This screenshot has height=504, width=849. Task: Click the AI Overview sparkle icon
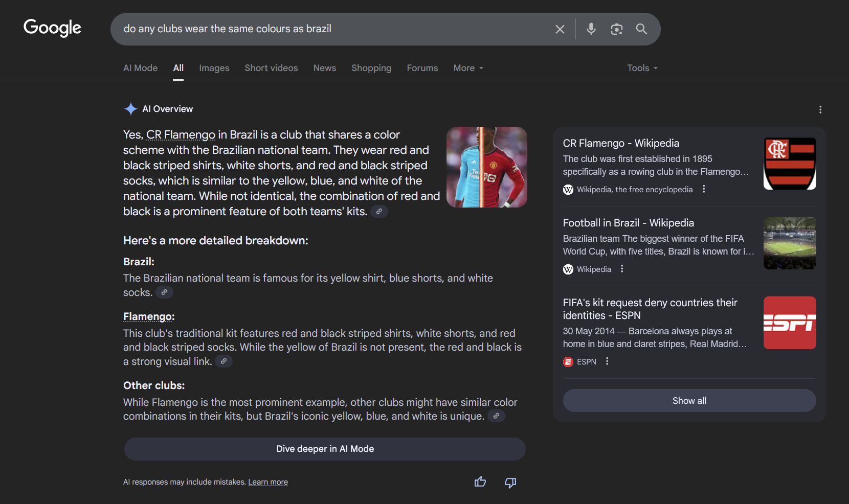click(x=131, y=109)
